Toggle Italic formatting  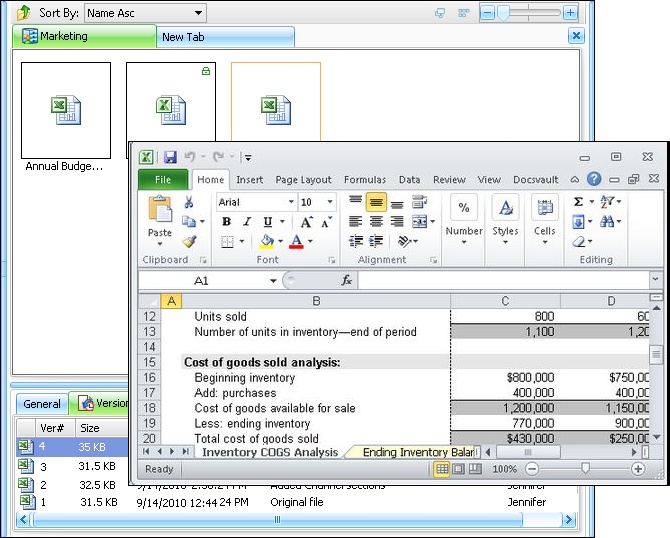(247, 222)
